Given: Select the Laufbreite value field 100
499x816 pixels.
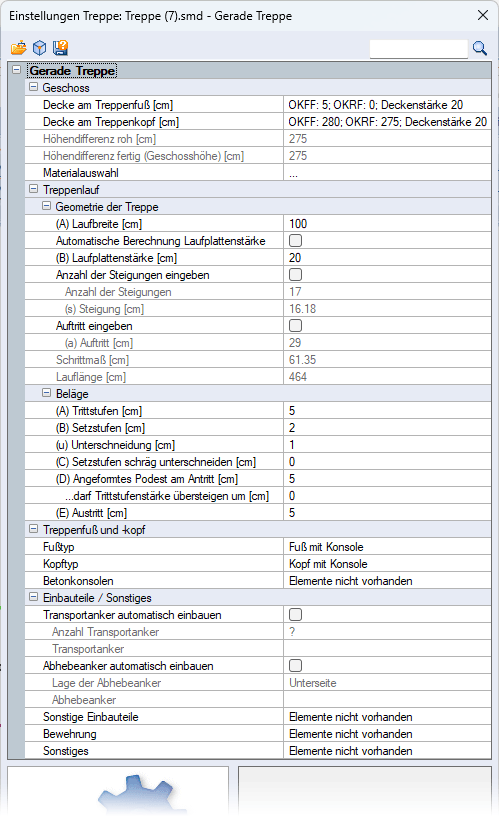Looking at the screenshot, I should (x=387, y=224).
